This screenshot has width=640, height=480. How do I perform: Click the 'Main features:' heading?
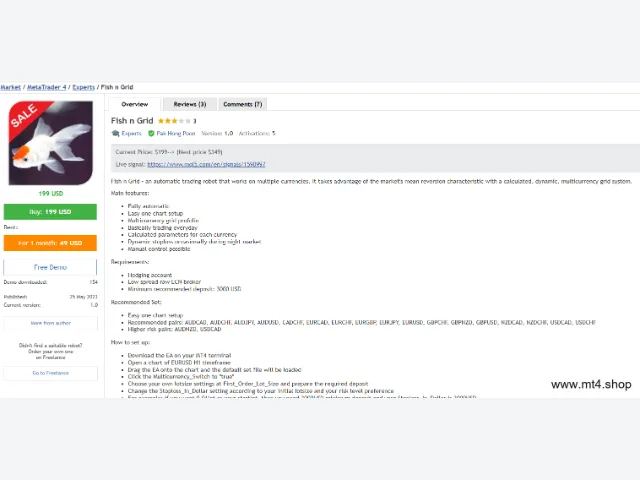tap(130, 193)
